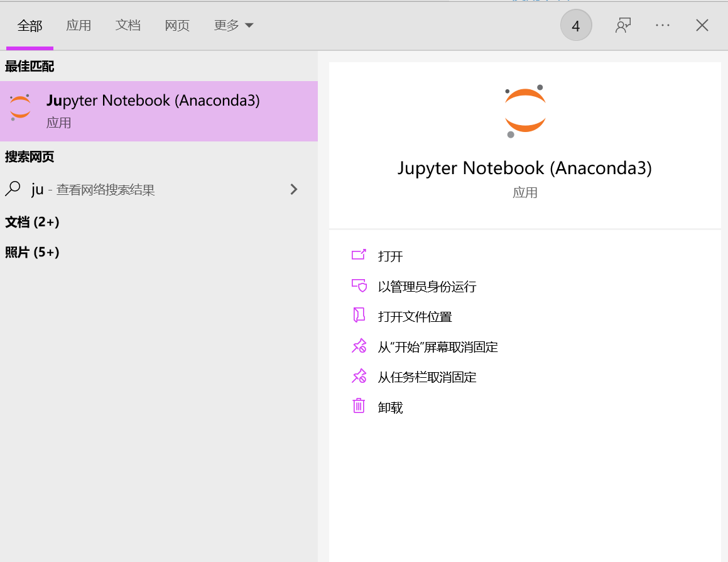Image resolution: width=728 pixels, height=562 pixels.
Task: Click the chevron on the ju web search result
Action: pos(293,189)
